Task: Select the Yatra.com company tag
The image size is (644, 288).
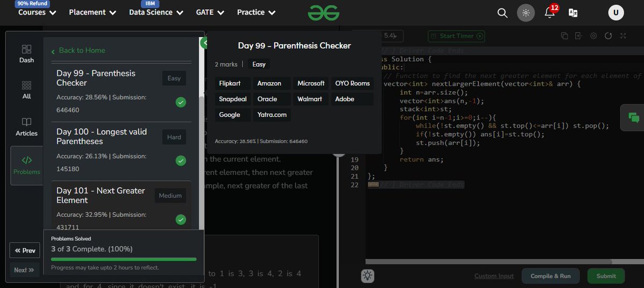Action: 272,115
